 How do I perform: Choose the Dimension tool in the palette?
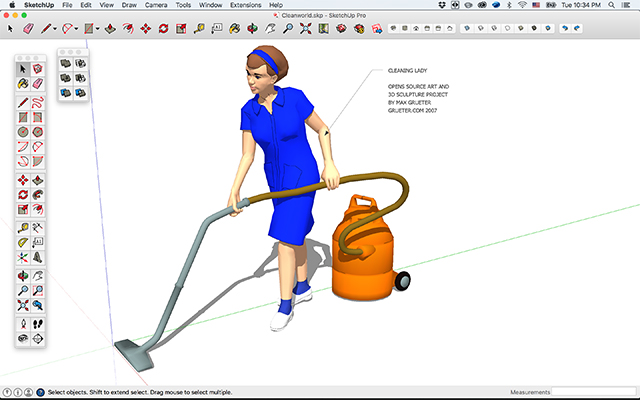click(x=38, y=228)
